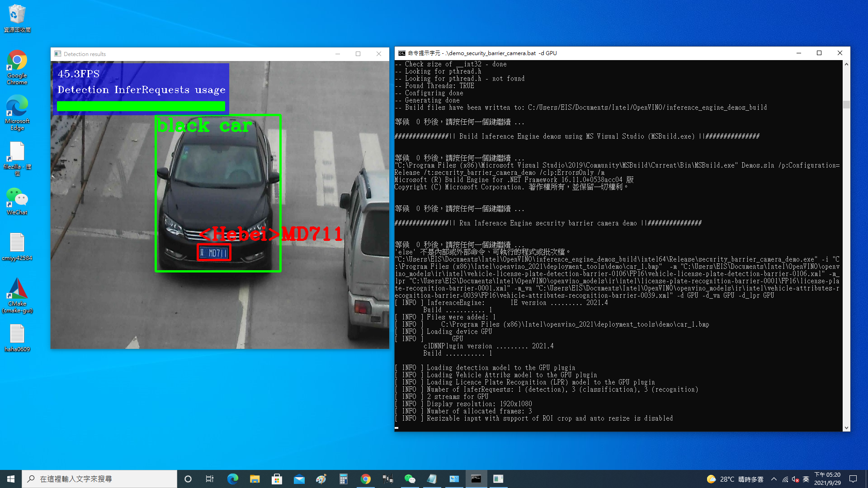Switch to Detection results taskbar button

click(498, 479)
